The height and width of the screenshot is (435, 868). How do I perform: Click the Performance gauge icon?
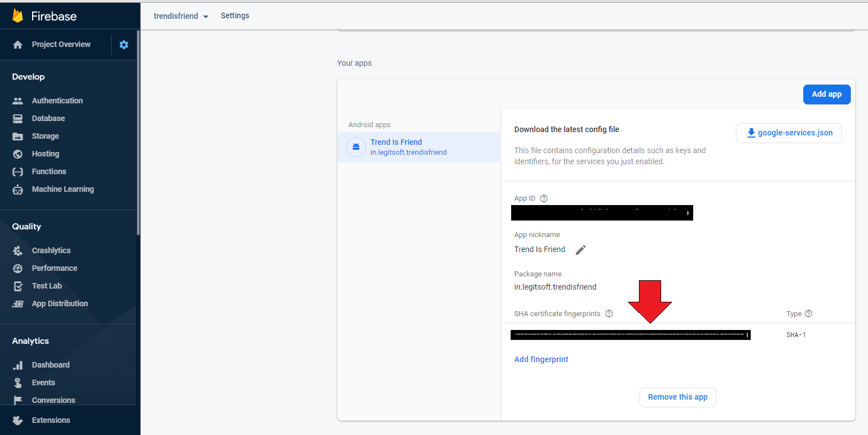18,269
